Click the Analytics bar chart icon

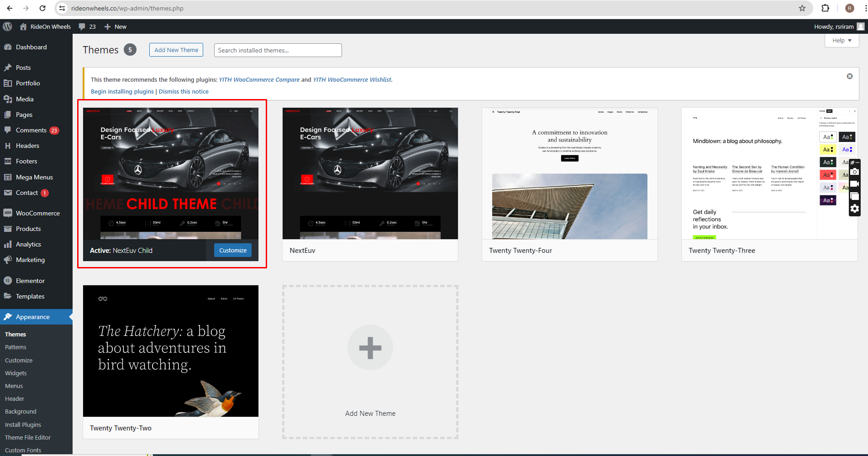(x=8, y=244)
